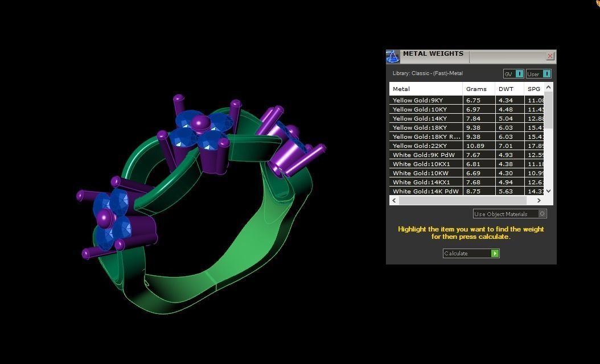Image resolution: width=600 pixels, height=364 pixels.
Task: Select the Yellow Gold:18KY row
Action: click(x=467, y=128)
